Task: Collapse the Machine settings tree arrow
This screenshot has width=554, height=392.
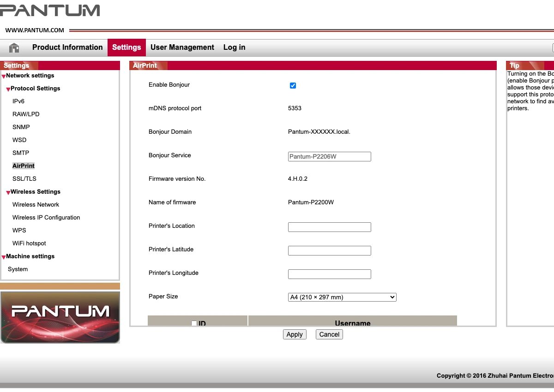Action: pos(3,257)
